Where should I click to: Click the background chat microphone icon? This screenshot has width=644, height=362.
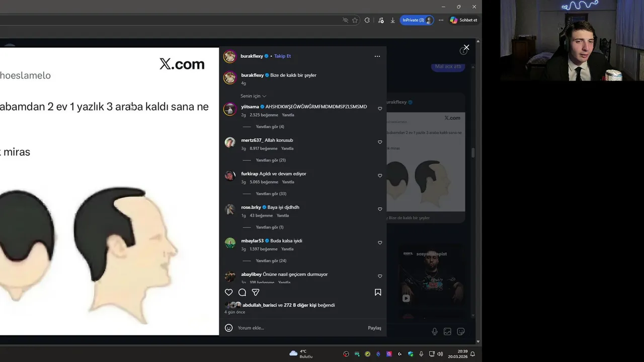(435, 331)
